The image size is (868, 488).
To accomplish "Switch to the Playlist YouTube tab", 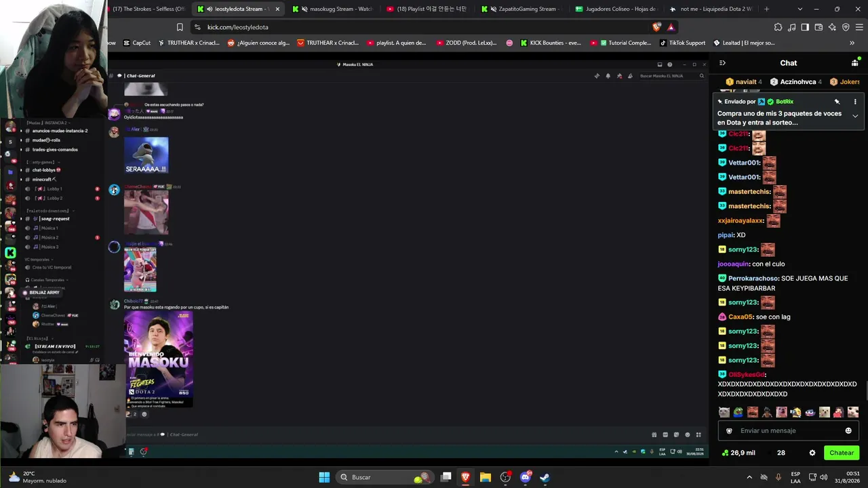I will pos(426,9).
